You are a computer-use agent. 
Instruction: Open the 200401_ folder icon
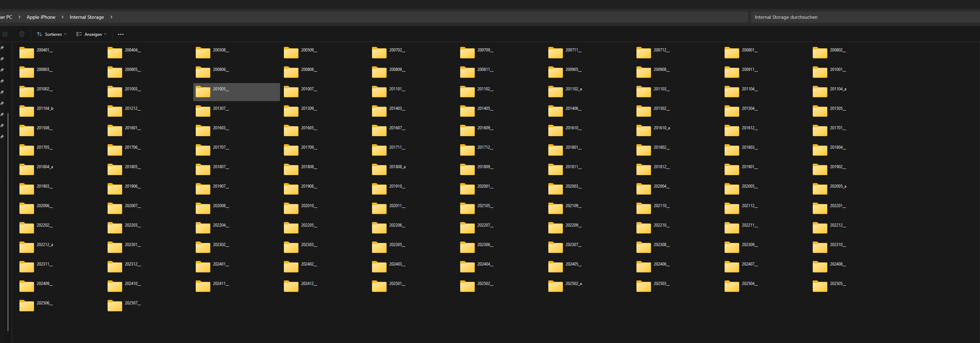[x=27, y=53]
